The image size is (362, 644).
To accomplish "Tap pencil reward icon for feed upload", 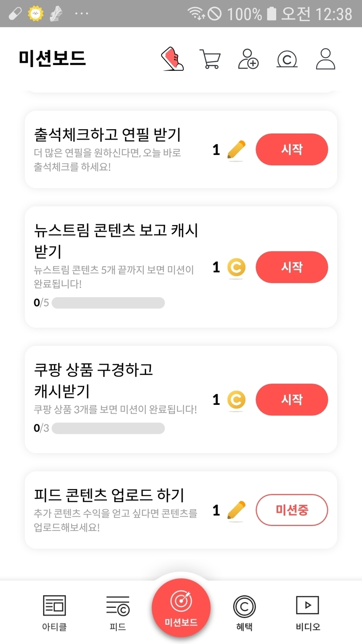I will [236, 510].
